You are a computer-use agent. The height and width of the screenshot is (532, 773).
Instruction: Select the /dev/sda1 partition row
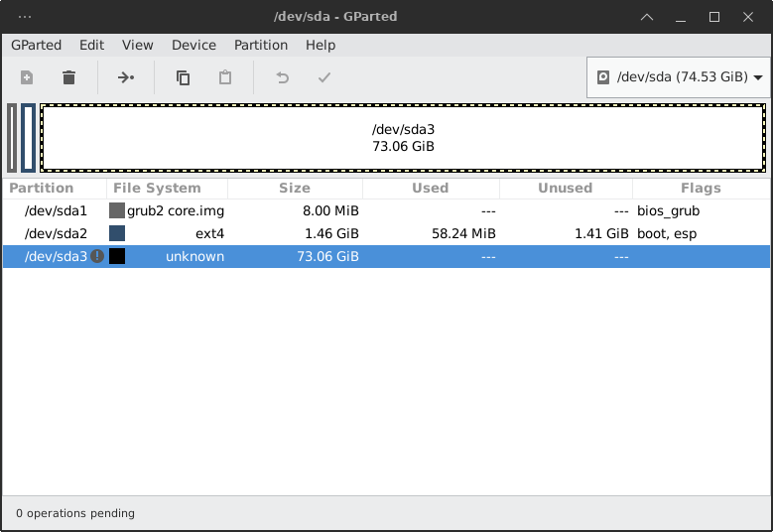(x=387, y=210)
